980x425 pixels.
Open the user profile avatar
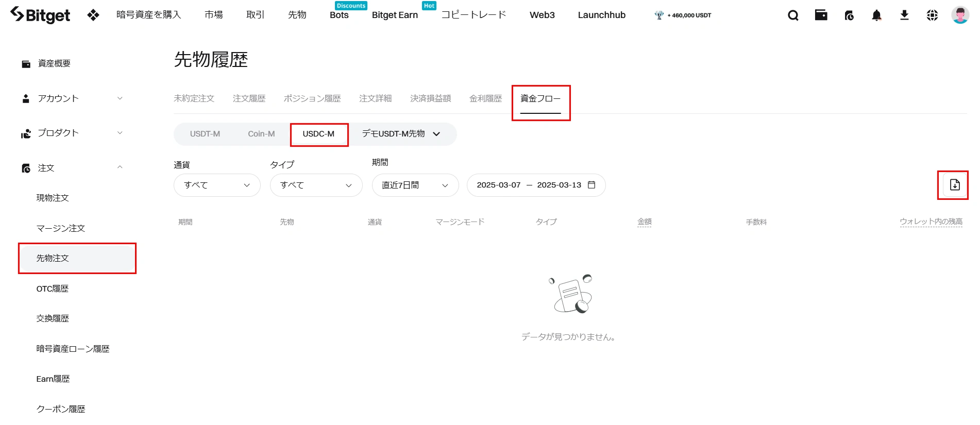point(959,15)
